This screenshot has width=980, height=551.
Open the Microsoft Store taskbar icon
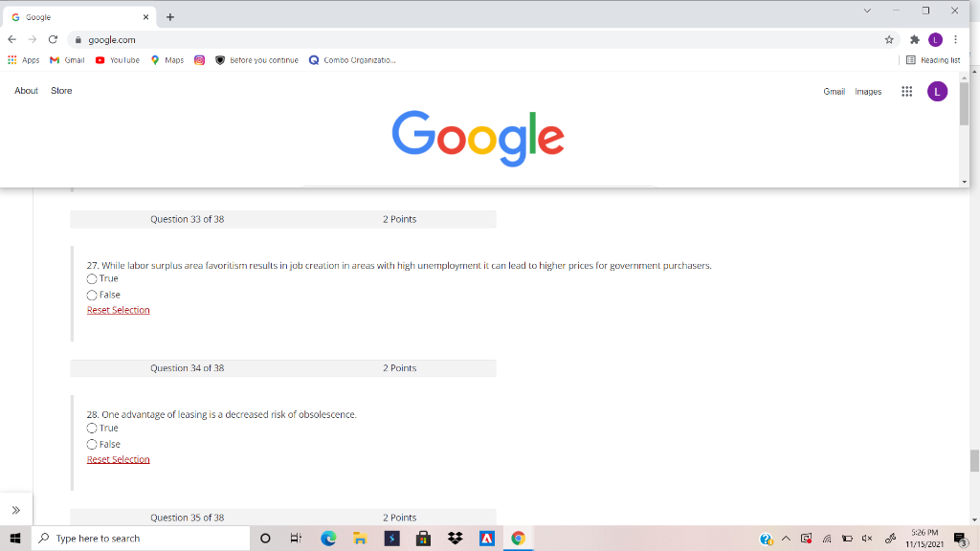[x=422, y=538]
